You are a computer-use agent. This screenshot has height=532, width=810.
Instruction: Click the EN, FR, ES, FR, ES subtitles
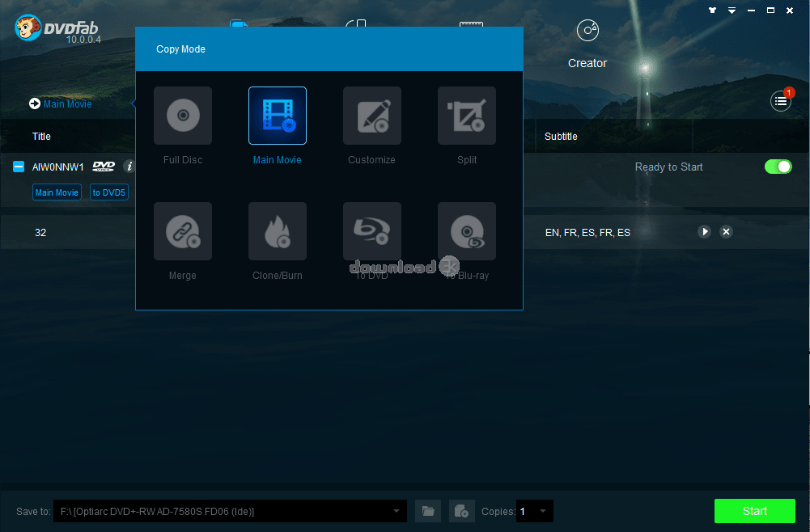(x=587, y=233)
